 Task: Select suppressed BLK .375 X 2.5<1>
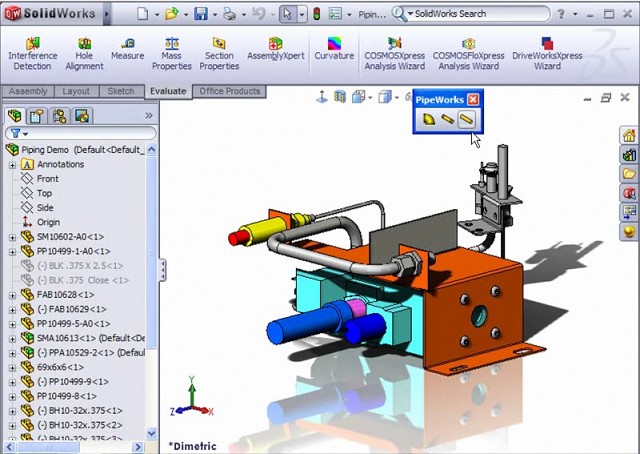tap(72, 266)
